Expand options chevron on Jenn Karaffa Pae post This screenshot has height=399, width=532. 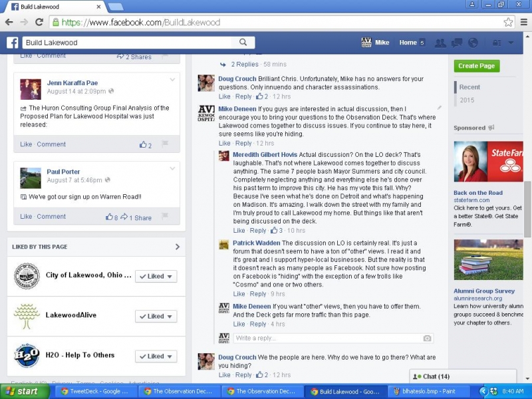pos(173,80)
